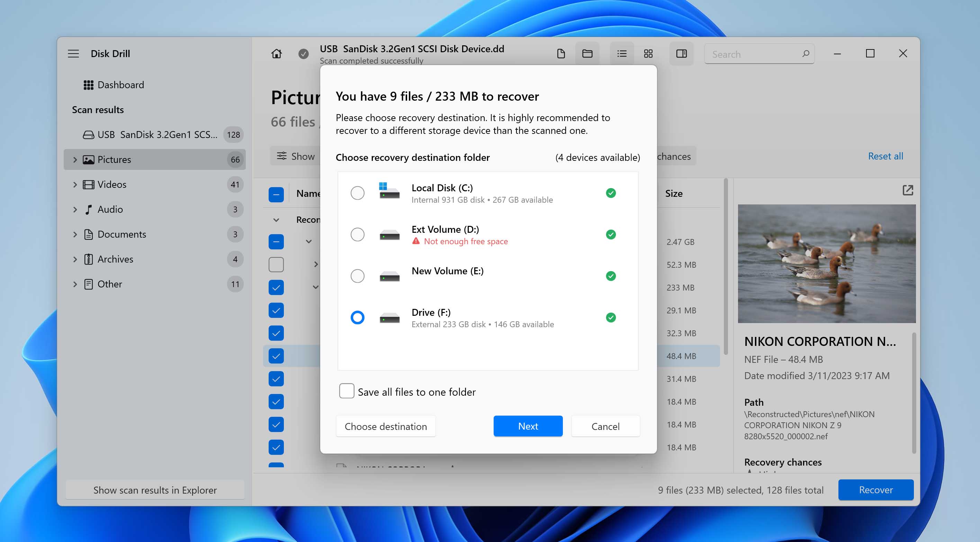Switch to file view icon in toolbar
Viewport: 980px width, 542px height.
coord(561,54)
